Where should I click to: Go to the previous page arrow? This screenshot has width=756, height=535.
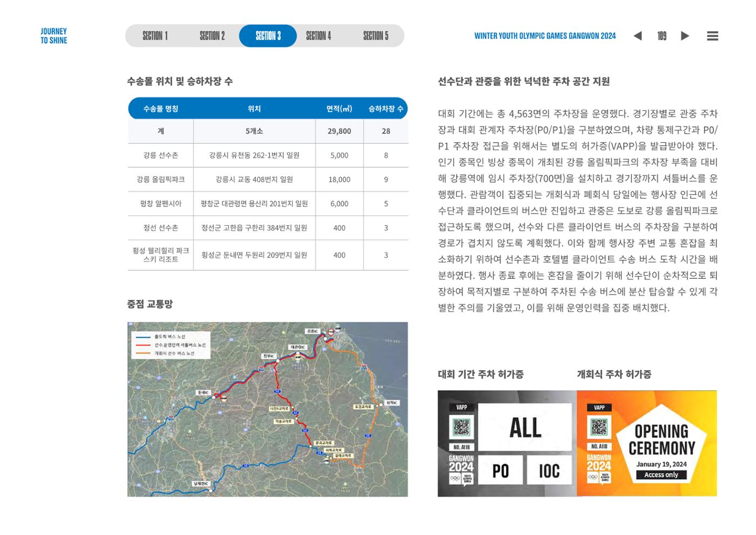[x=638, y=36]
